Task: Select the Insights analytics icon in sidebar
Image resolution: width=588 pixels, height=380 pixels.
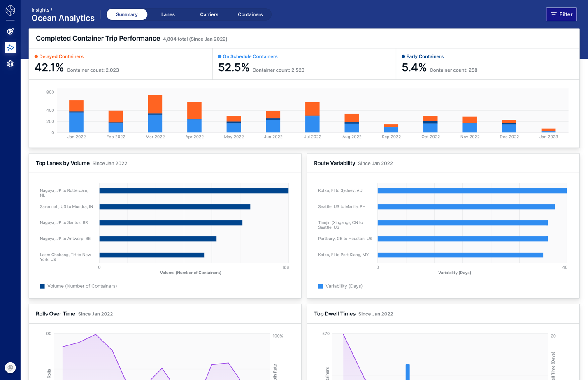Action: coord(10,48)
